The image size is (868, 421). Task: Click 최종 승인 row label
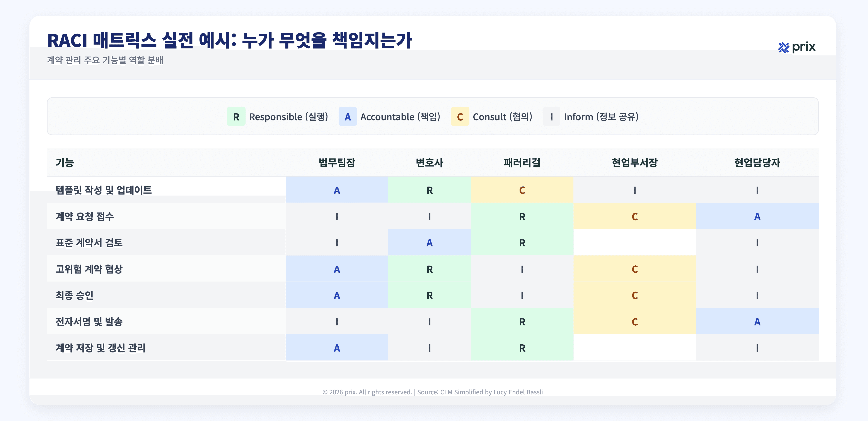click(x=75, y=295)
